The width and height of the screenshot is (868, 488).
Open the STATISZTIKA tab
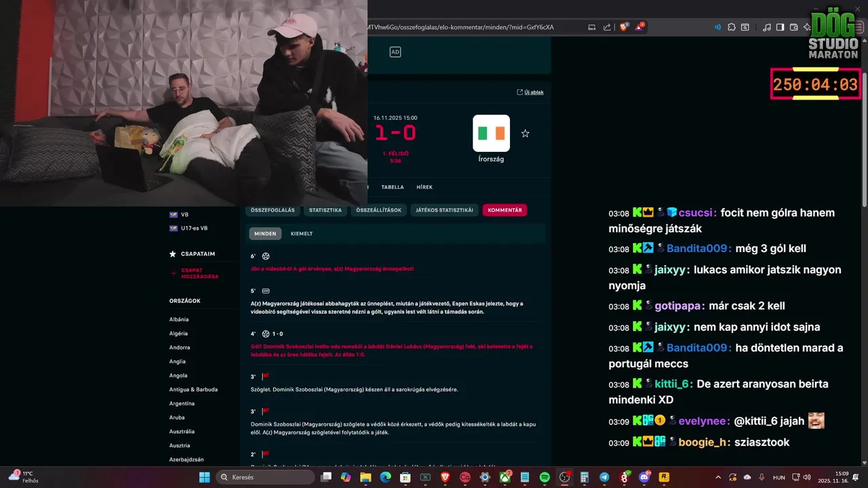pyautogui.click(x=325, y=210)
